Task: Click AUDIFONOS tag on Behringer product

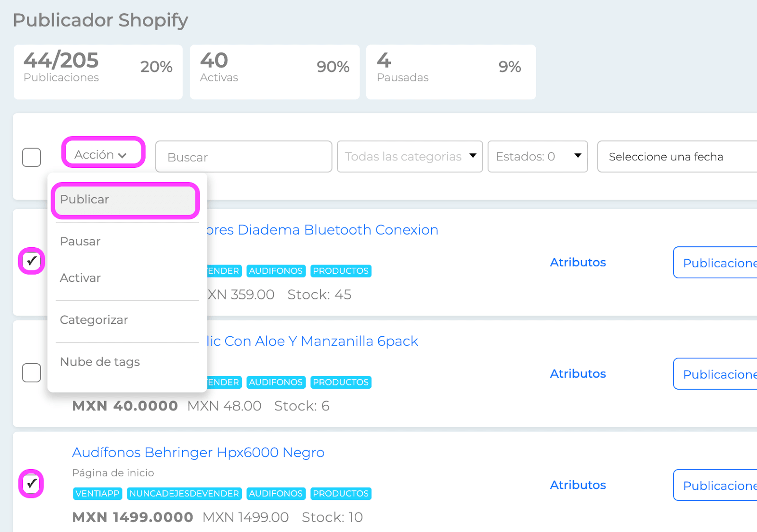Action: pos(276,494)
